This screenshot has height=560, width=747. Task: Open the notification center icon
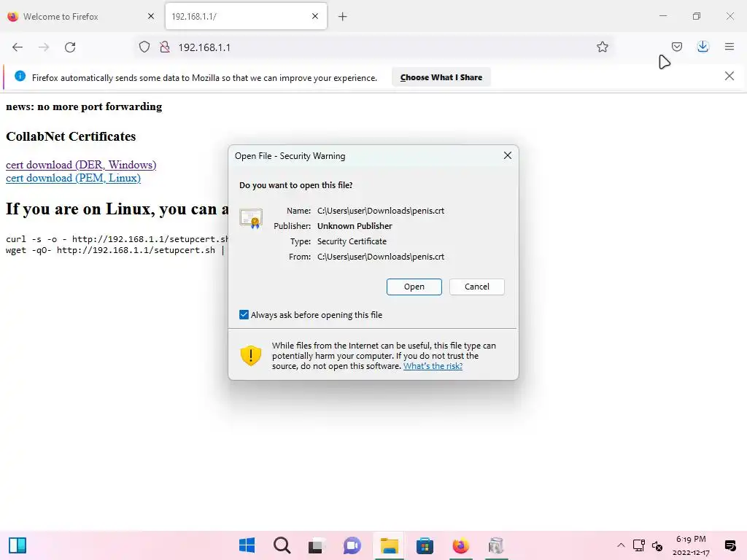[x=729, y=545]
